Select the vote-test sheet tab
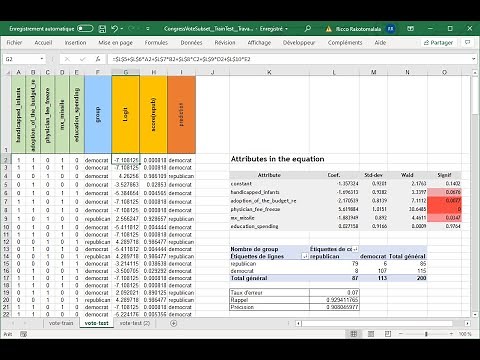The height and width of the screenshot is (360, 480). point(96,323)
